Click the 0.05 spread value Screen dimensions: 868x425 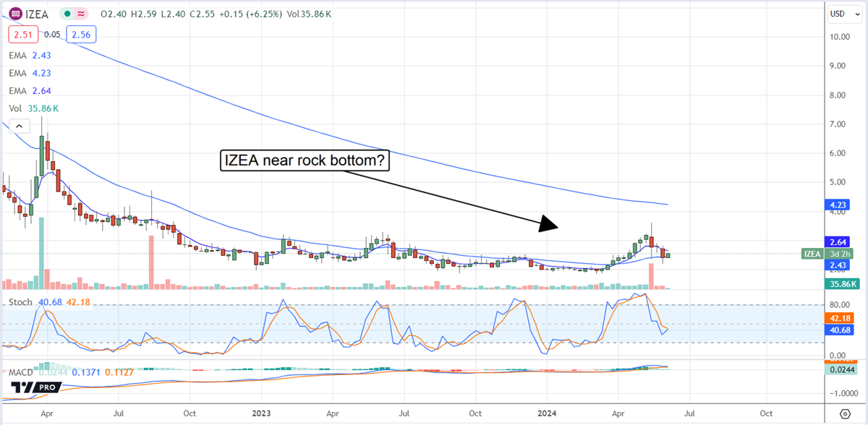[51, 34]
